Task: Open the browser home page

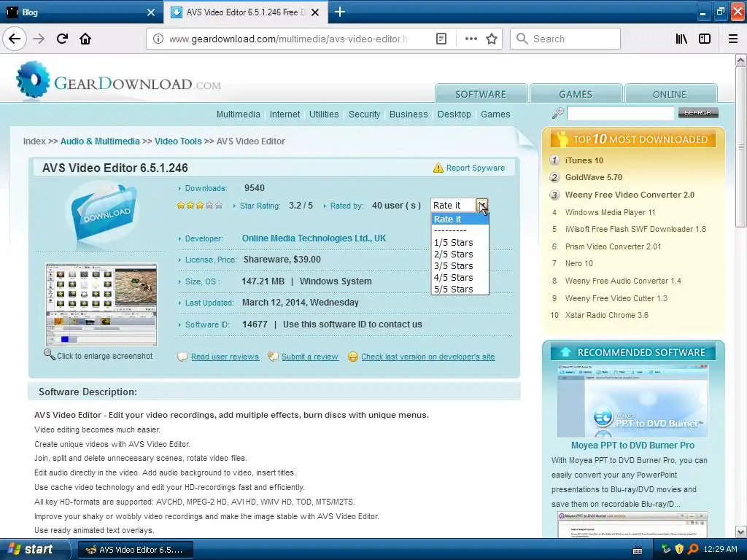Action: tap(85, 39)
